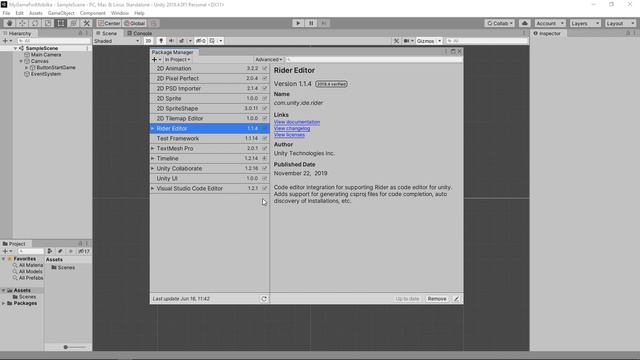This screenshot has width=640, height=360.
Task: Open the In Project filter dropdown
Action: click(178, 60)
